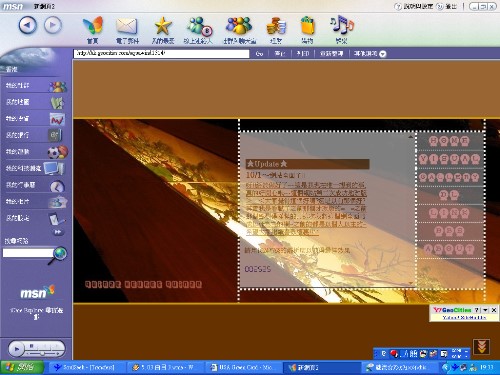Image resolution: width=500 pixels, height=375 pixels.
Task: Select the ABOUT menu item on webpage
Action: pyautogui.click(x=449, y=249)
